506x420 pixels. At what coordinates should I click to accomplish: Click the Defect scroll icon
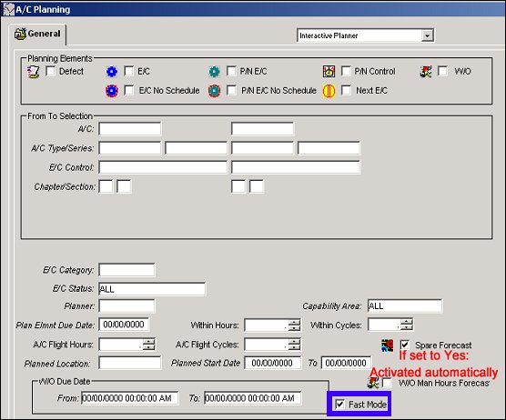(x=34, y=71)
